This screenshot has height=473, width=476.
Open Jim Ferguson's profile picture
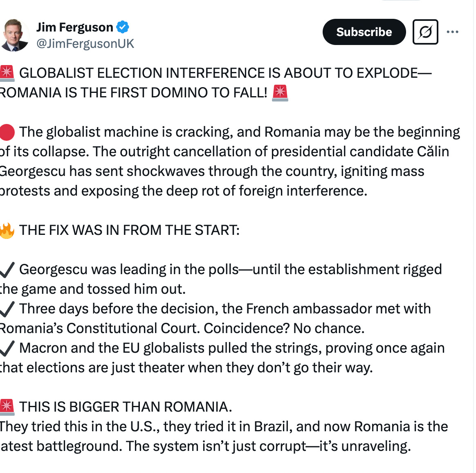tap(14, 35)
